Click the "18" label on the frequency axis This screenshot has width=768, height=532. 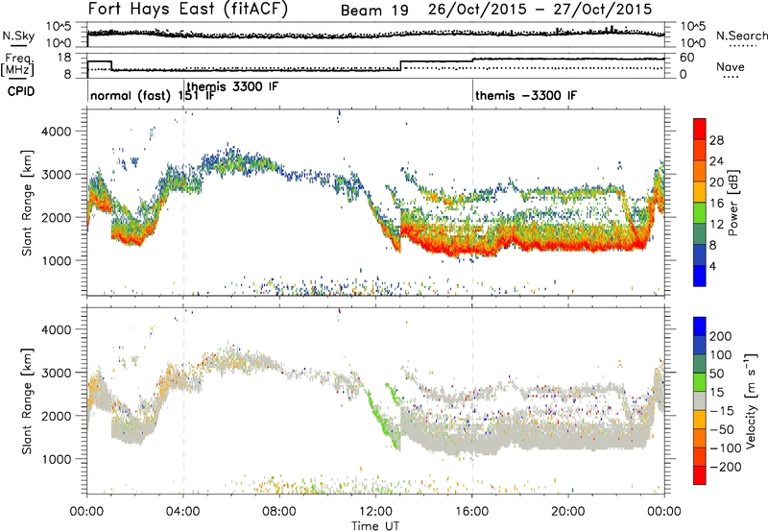tap(64, 58)
